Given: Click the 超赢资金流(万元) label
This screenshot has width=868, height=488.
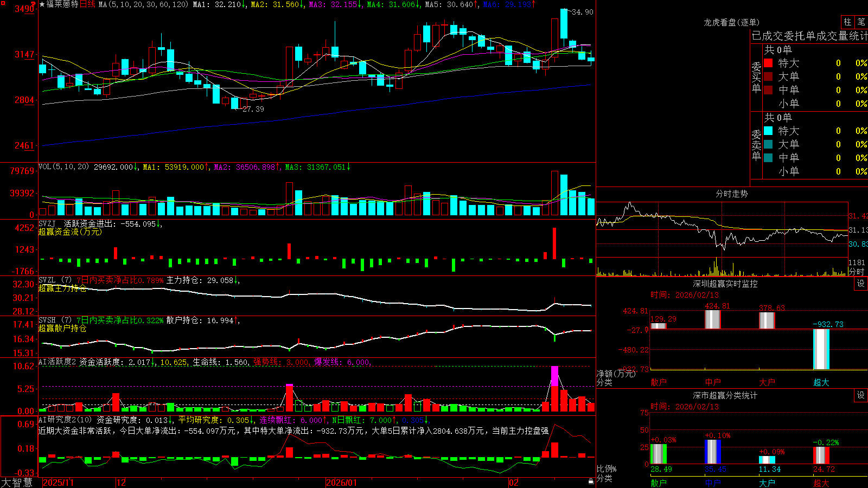Looking at the screenshot, I should (x=70, y=232).
